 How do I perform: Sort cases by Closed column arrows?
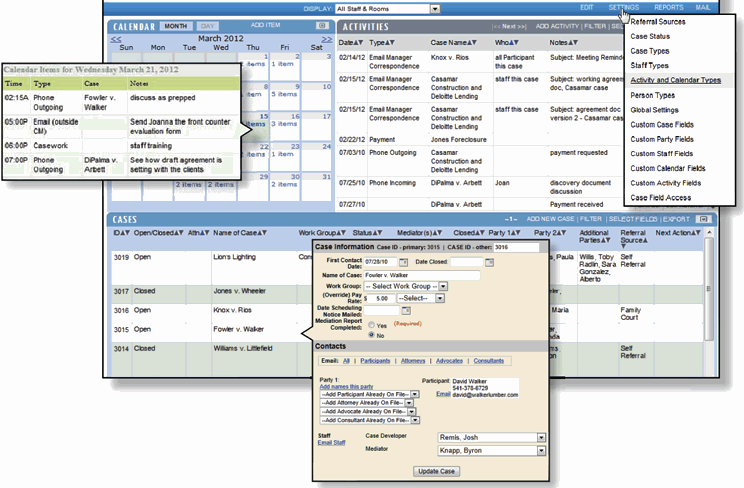(x=480, y=233)
